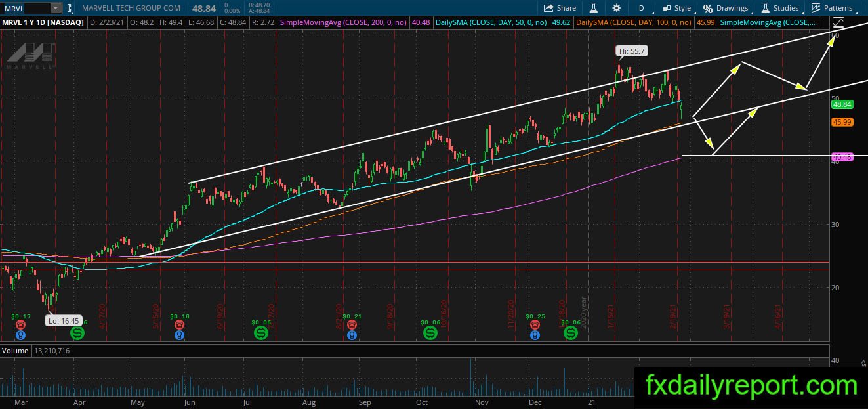
Task: Click green dividend icon near April
Action: [x=77, y=333]
